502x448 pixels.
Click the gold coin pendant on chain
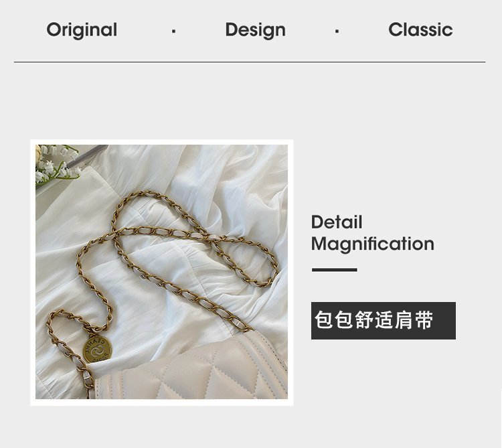point(97,350)
